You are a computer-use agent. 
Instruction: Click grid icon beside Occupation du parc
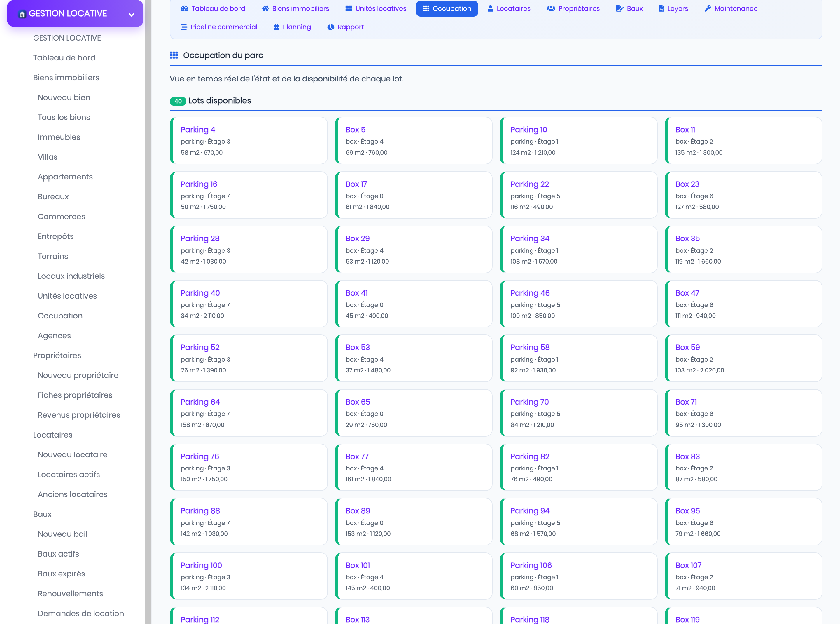point(174,55)
